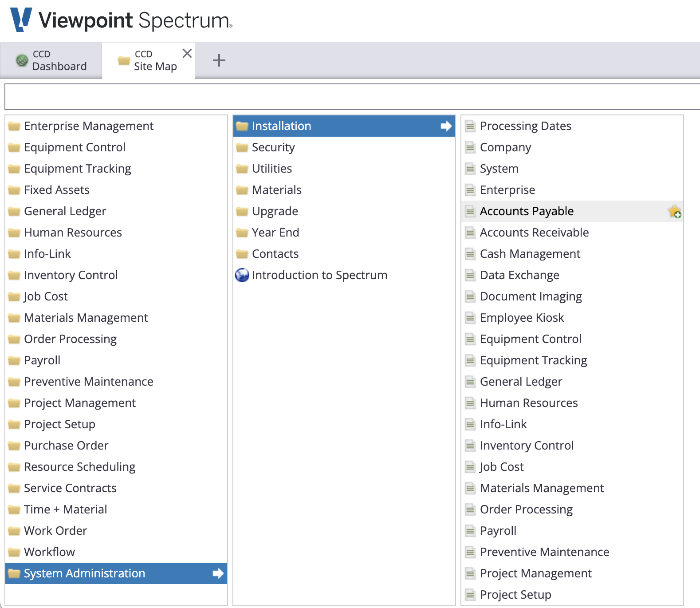This screenshot has height=608, width=700.
Task: Select the System Administration folder
Action: [x=116, y=573]
